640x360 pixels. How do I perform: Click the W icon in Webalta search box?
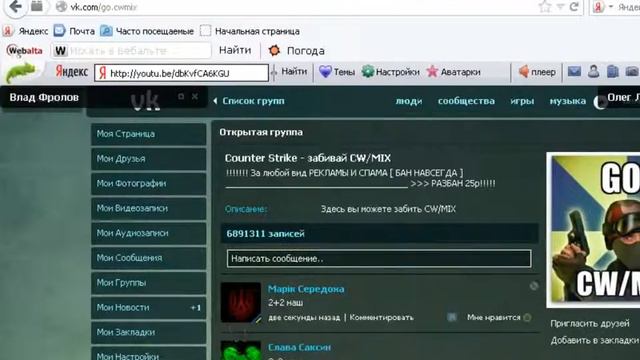pos(60,51)
